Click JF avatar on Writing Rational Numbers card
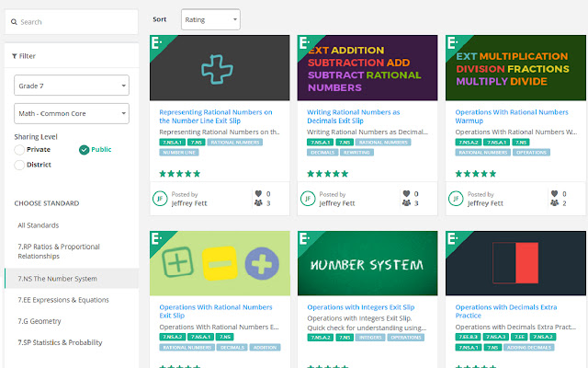The width and height of the screenshot is (588, 368). 308,199
